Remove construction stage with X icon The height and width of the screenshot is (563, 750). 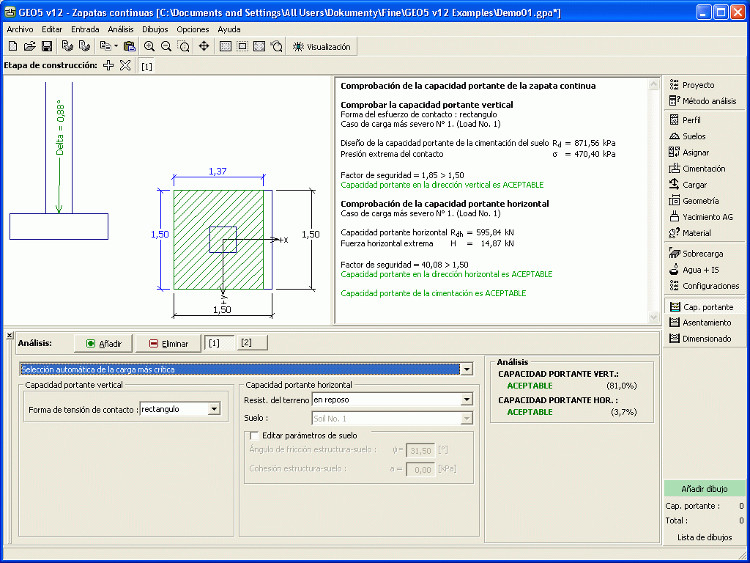pyautogui.click(x=125, y=66)
